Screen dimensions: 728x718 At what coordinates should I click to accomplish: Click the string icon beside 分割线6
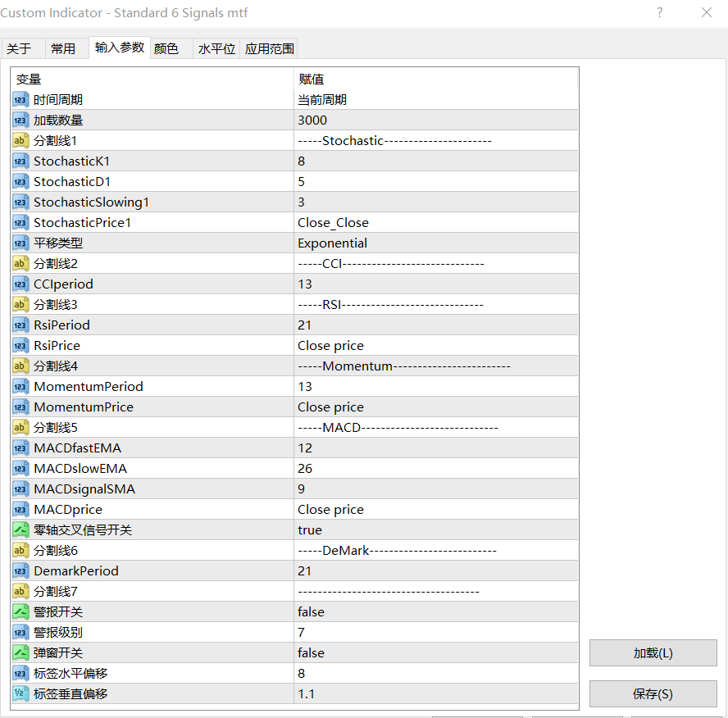pyautogui.click(x=20, y=551)
